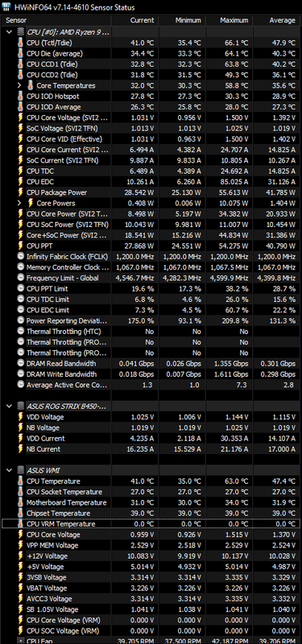Expand the Core Powers sub-group
Screen dimensions: 302x644
(x=19, y=203)
